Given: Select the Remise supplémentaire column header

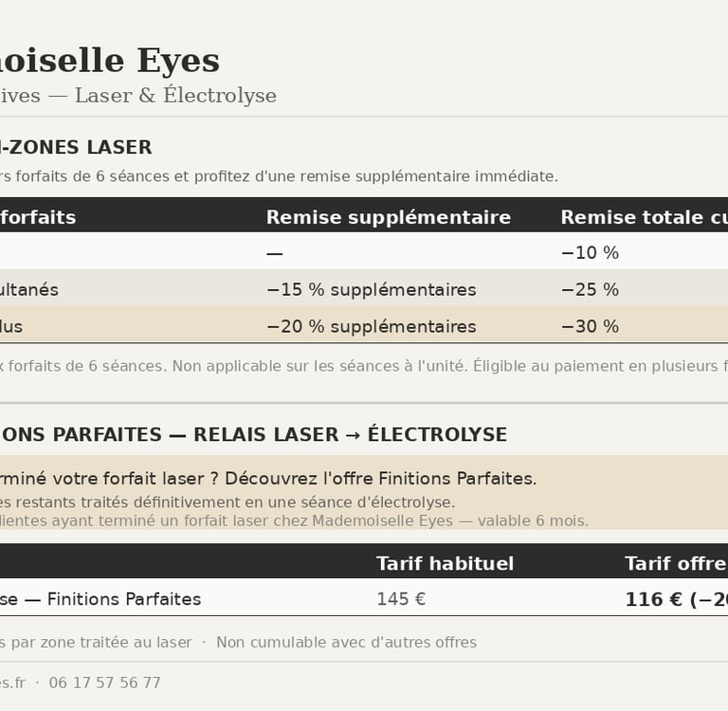Looking at the screenshot, I should pyautogui.click(x=388, y=217).
